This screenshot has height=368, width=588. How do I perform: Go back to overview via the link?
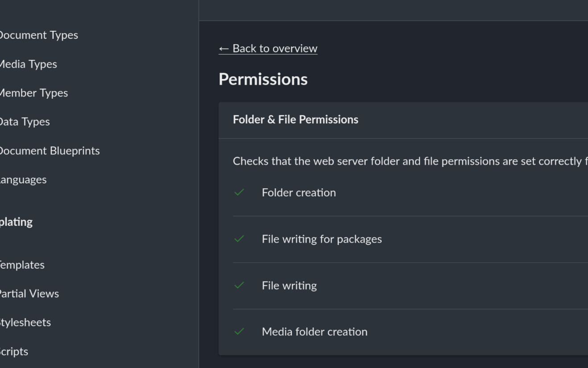(x=268, y=48)
